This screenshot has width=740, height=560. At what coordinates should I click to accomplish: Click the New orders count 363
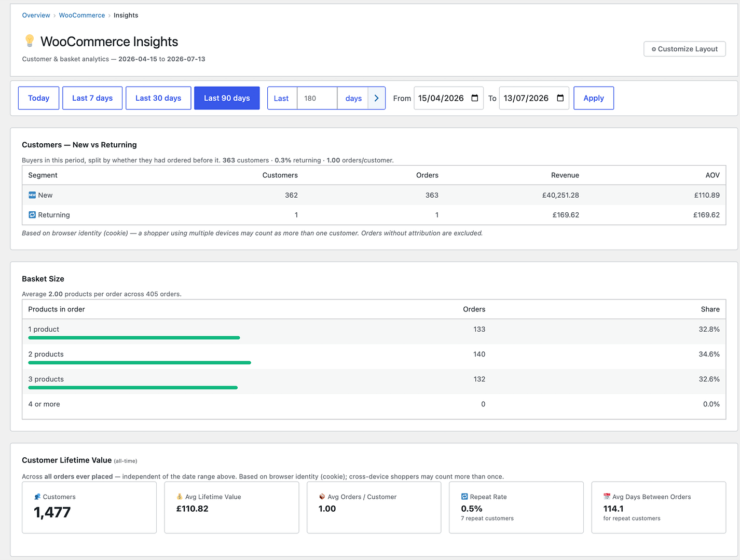coord(432,195)
